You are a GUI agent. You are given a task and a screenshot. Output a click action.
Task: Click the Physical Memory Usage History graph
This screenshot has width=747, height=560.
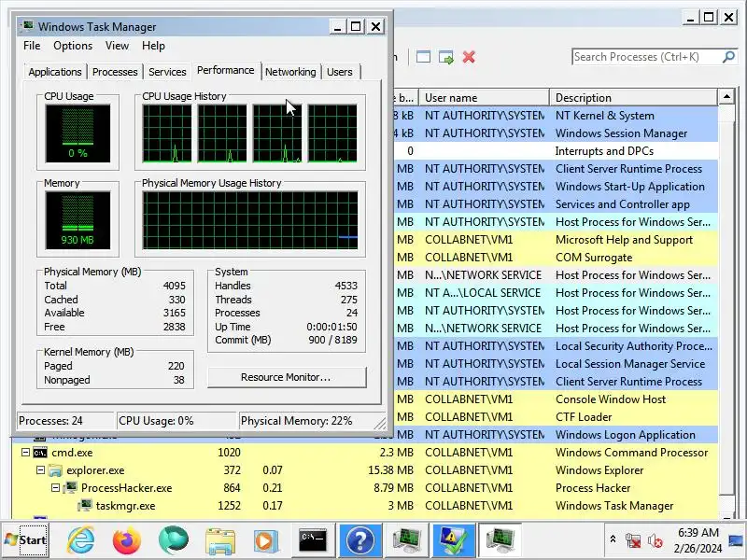(x=250, y=220)
